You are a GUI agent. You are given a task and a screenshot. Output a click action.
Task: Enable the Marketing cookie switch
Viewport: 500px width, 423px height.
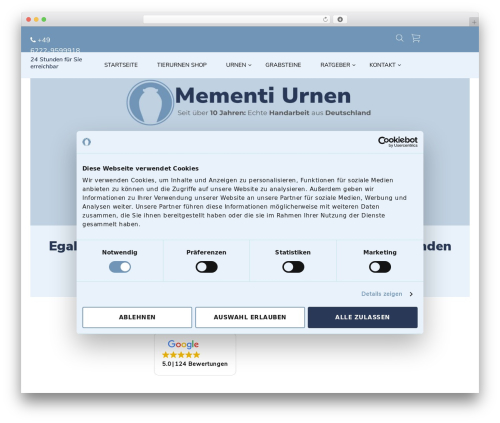coord(380,267)
